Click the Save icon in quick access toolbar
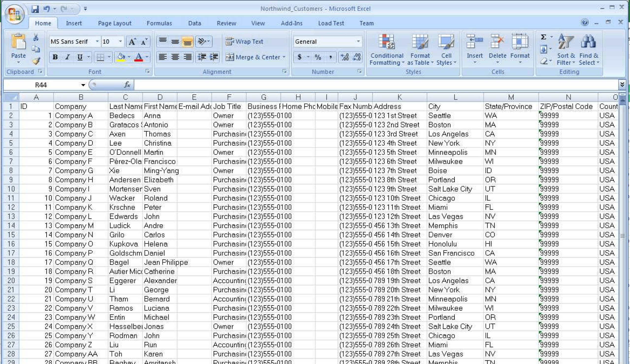This screenshot has height=364, width=630. 35,9
